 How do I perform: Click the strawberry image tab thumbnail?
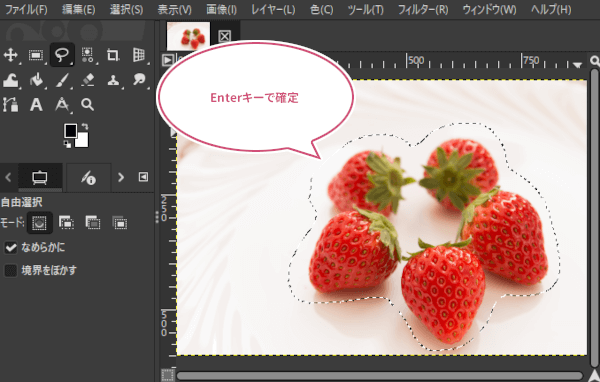point(188,36)
